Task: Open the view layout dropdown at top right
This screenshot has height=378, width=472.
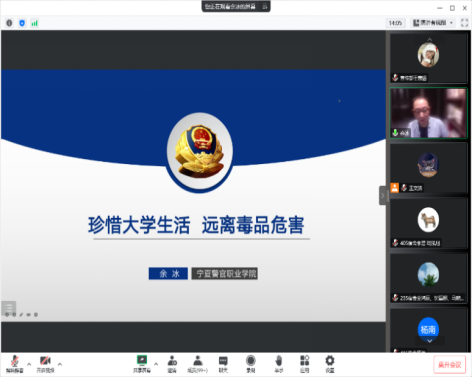Action: coord(433,23)
